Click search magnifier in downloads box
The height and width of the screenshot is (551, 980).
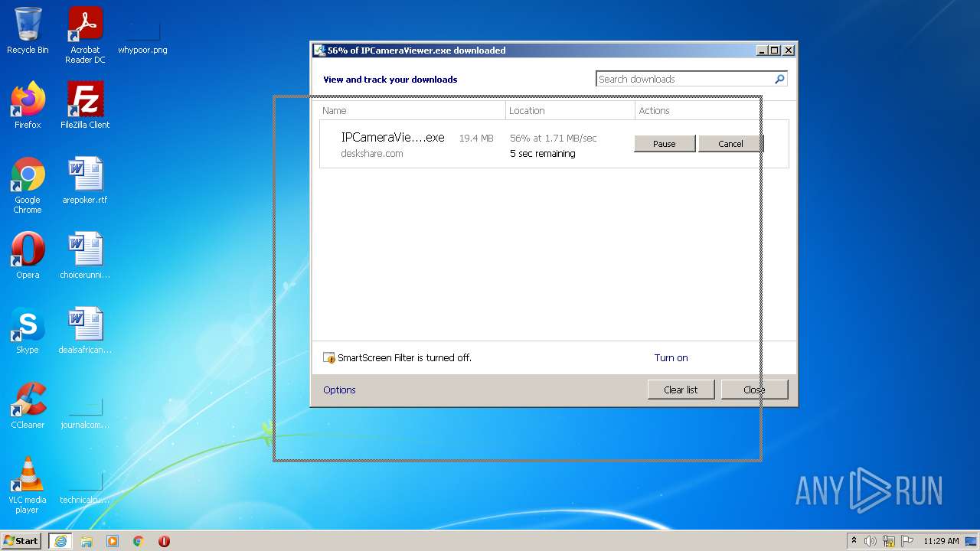779,79
